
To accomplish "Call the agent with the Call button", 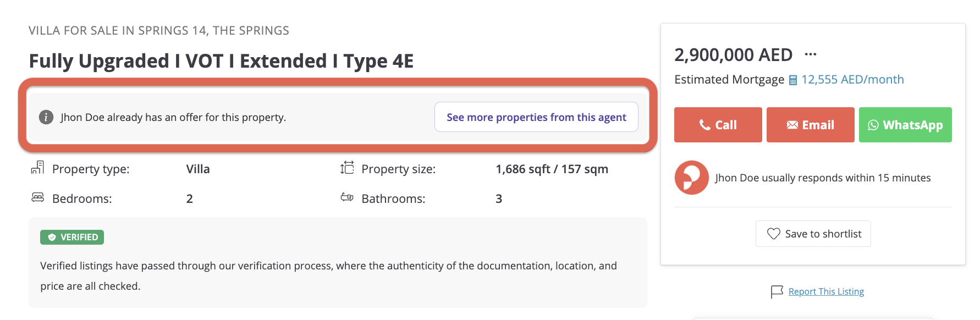I will pos(718,125).
